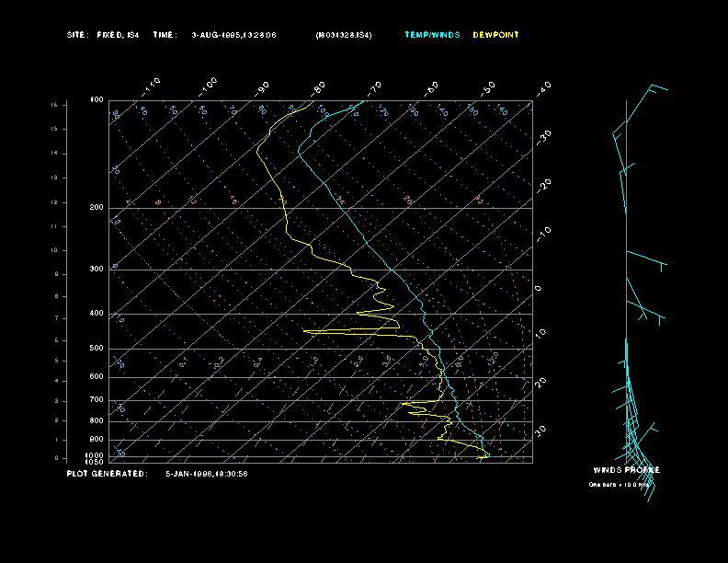
Task: Select the 'FIXED, IS4' site name
Action: (x=118, y=35)
